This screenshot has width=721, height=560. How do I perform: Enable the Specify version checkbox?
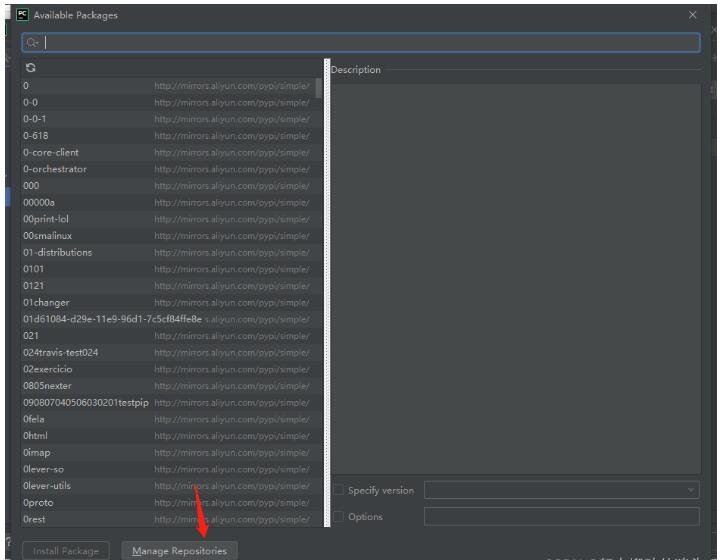(x=339, y=490)
